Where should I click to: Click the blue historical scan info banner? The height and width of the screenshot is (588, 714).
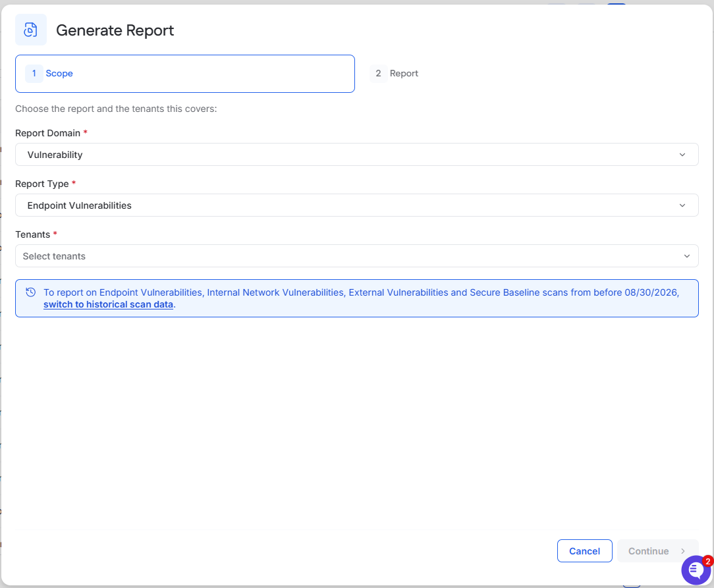tap(356, 298)
